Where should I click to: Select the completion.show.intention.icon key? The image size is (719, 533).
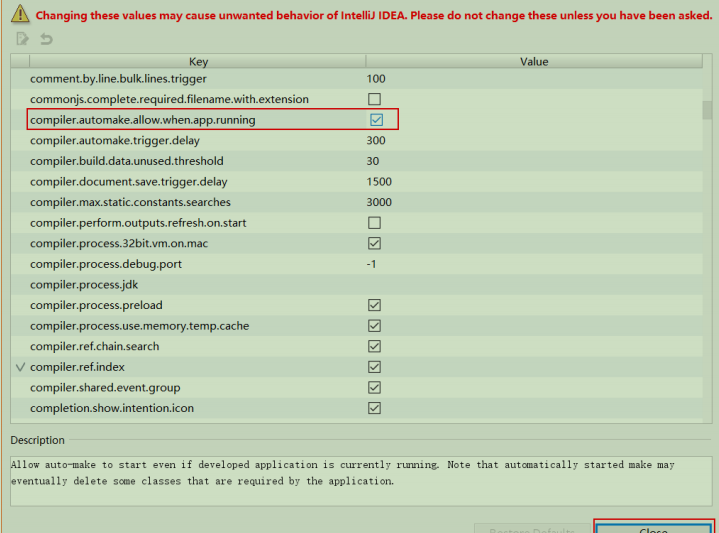[x=112, y=408]
